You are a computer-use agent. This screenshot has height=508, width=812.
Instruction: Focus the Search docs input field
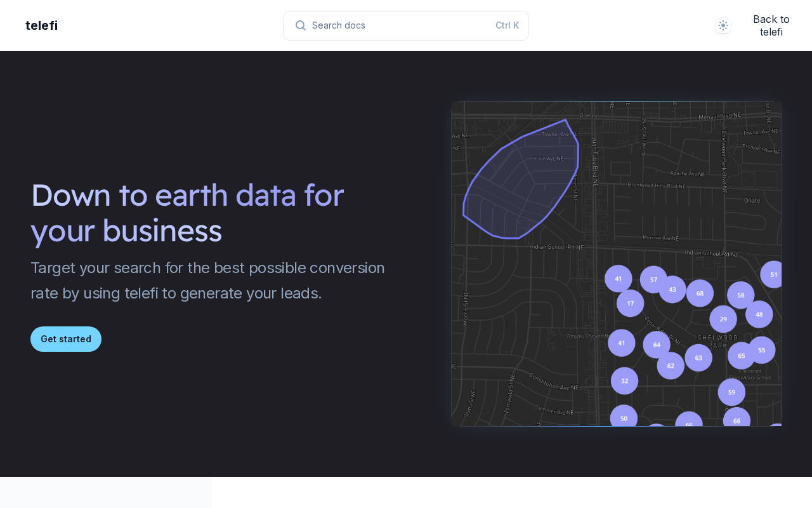point(400,25)
